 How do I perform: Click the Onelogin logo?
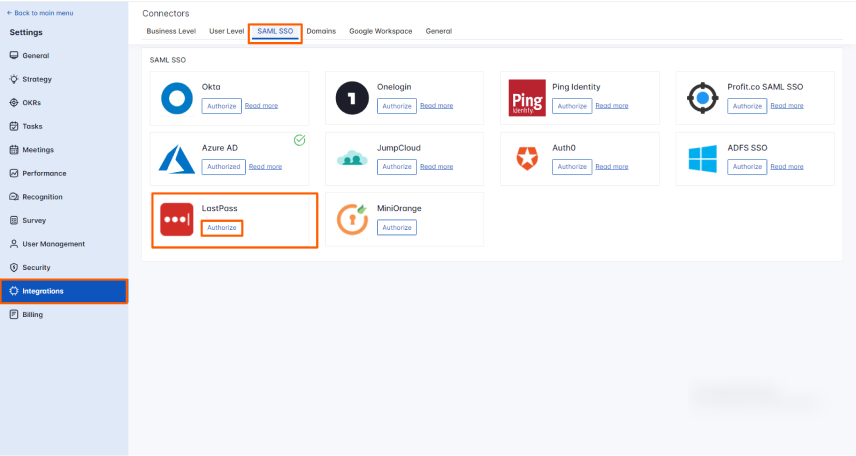click(352, 98)
